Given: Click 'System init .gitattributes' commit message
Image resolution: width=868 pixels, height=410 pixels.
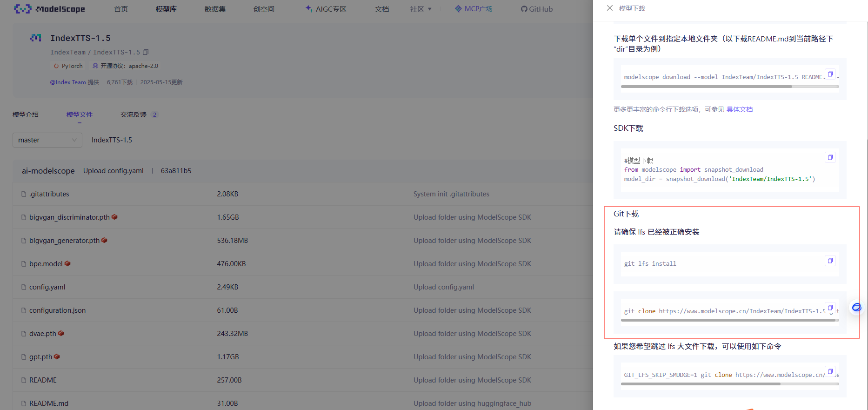Looking at the screenshot, I should [x=451, y=194].
